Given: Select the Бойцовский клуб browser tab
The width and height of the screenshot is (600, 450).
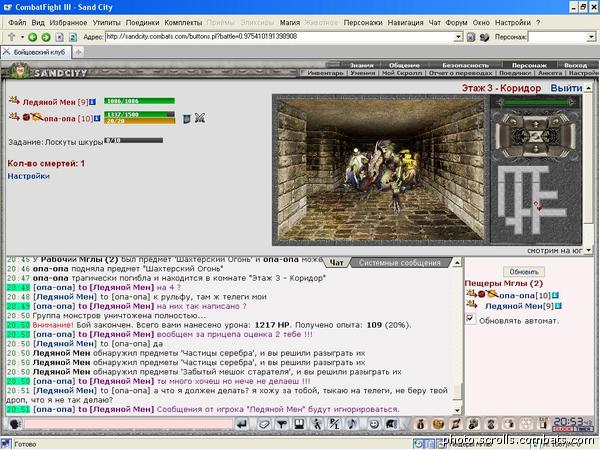Looking at the screenshot, I should (36, 52).
